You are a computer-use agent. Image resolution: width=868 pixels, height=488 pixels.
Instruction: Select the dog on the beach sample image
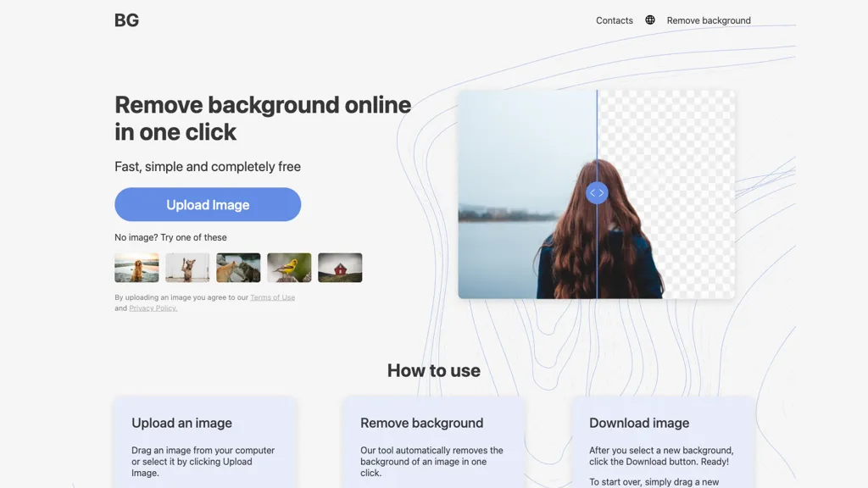(x=136, y=267)
